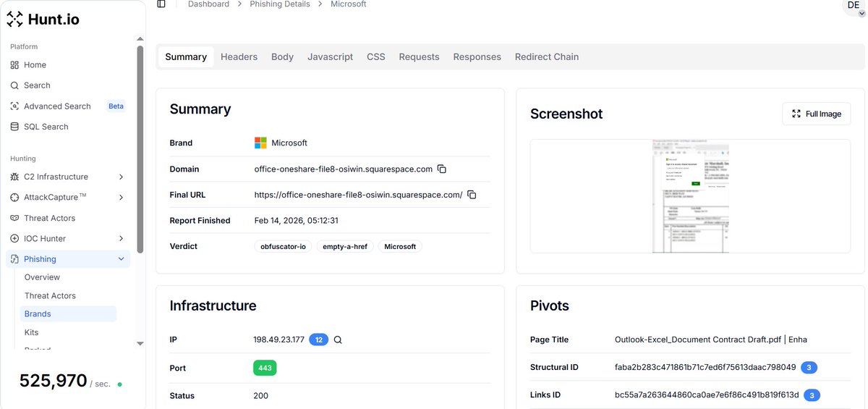Click the phishing page screenshot thumbnail
This screenshot has height=409, width=868.
pyautogui.click(x=691, y=196)
